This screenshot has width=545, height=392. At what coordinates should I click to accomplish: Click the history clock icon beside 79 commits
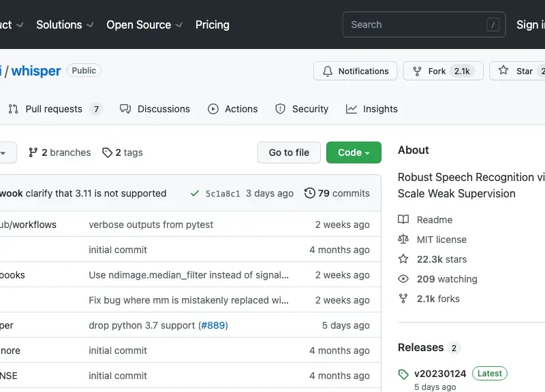[309, 193]
